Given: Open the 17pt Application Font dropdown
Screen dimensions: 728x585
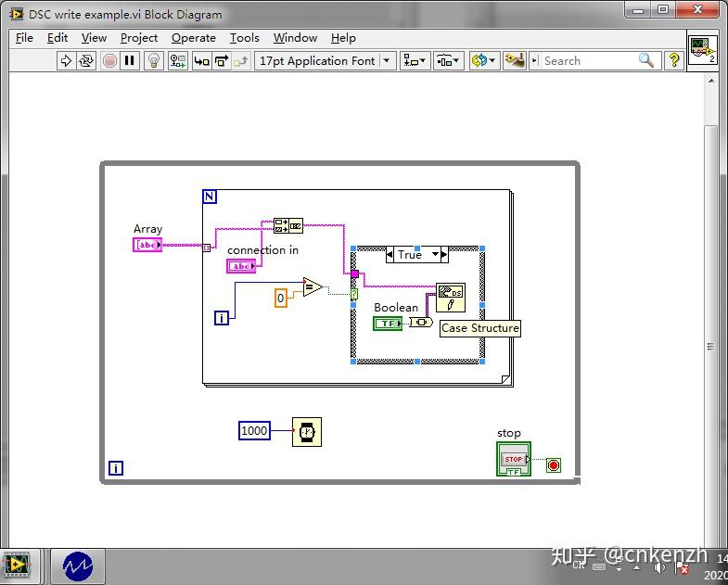Looking at the screenshot, I should [x=325, y=61].
